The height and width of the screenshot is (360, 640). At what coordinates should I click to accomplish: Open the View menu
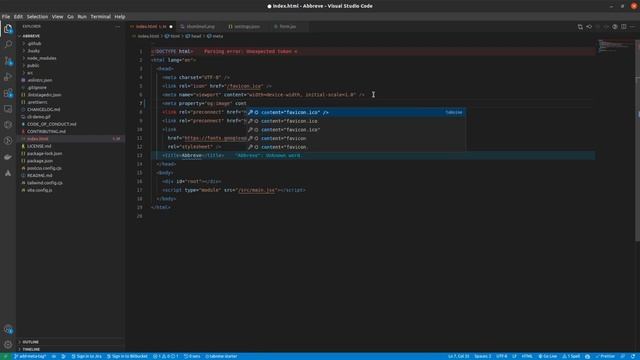click(57, 17)
